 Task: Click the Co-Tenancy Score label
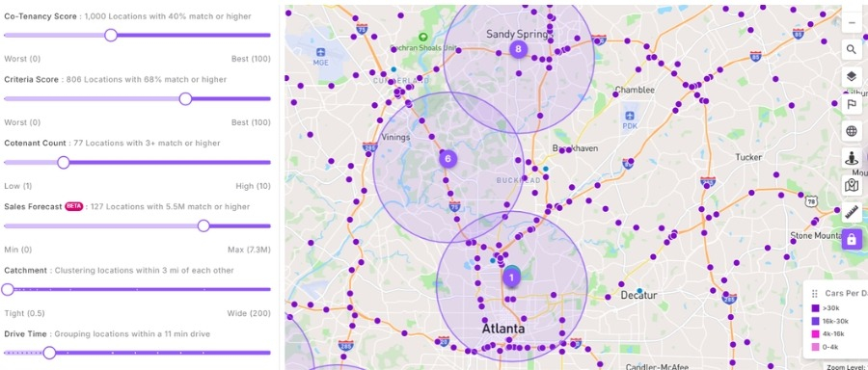coord(41,16)
